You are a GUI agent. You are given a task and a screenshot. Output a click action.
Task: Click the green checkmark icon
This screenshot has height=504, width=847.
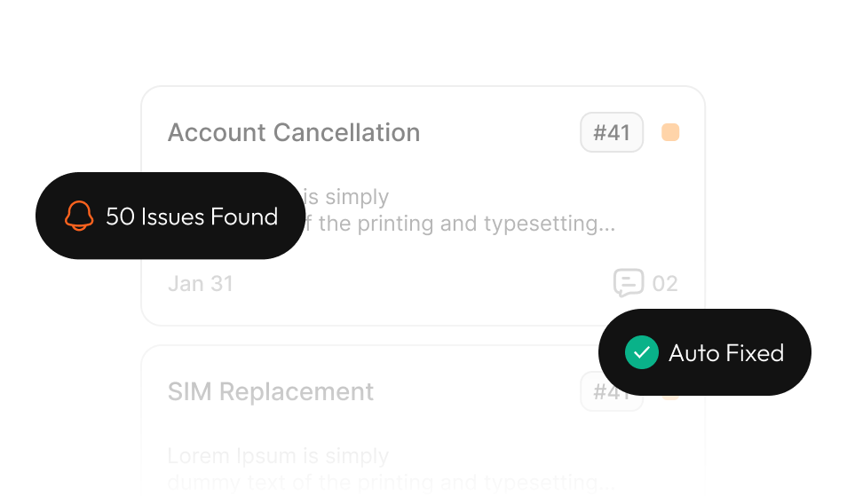[x=640, y=352]
